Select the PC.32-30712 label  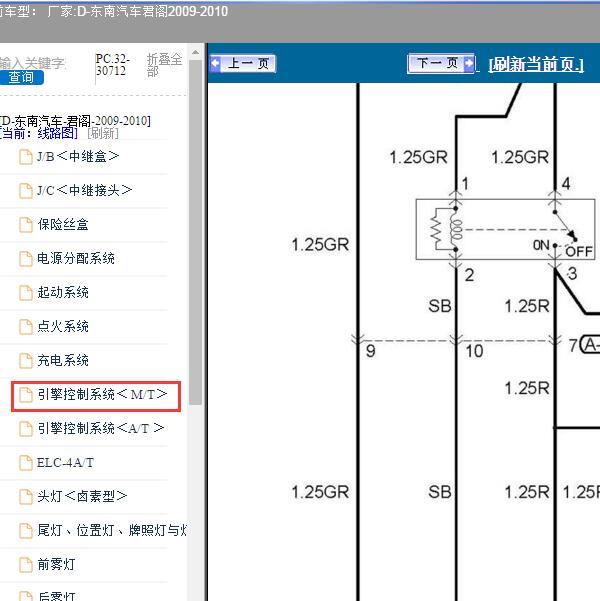(x=112, y=65)
